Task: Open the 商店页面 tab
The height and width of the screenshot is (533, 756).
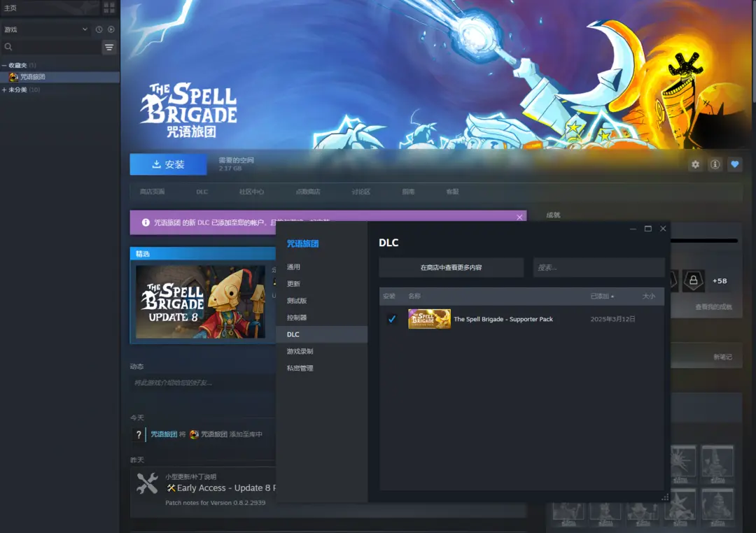Action: click(x=153, y=192)
